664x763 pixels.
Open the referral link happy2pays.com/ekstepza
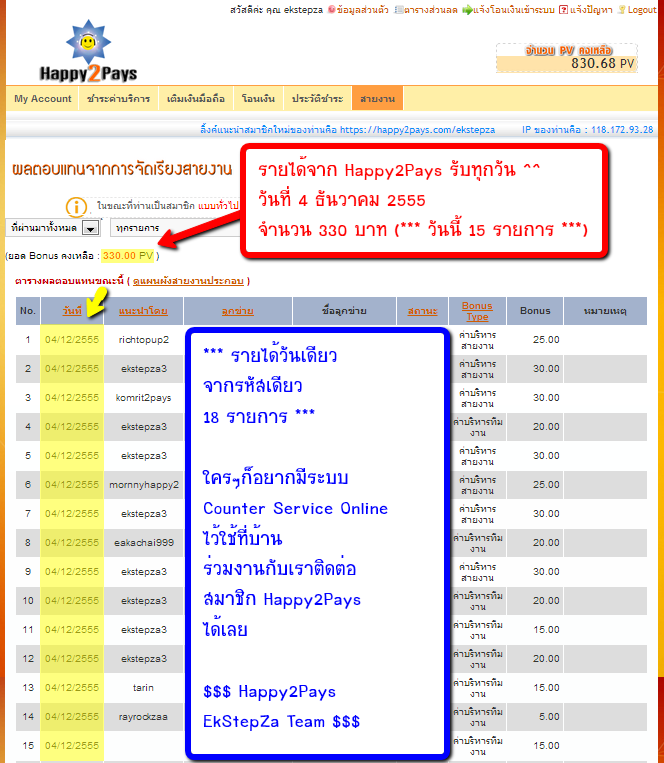[x=417, y=130]
